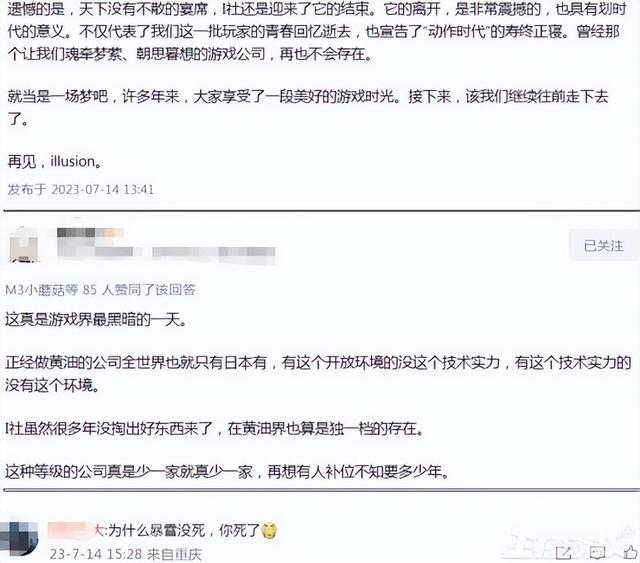
Task: Click the paragraph starting with I社虽然很多年
Action: pyautogui.click(x=215, y=428)
